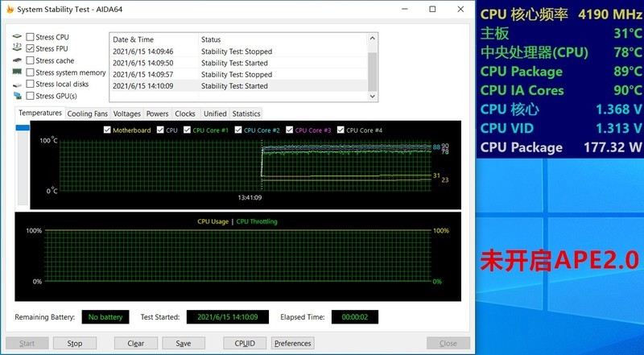Click the 123 icon beside Stress FPU
644x355 pixels.
pos(17,47)
